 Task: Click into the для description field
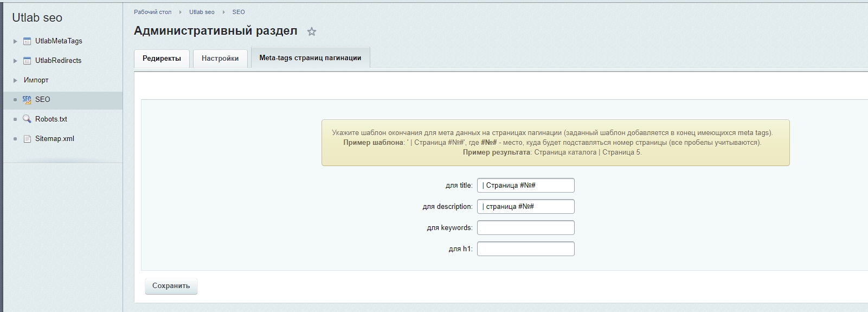(x=525, y=207)
